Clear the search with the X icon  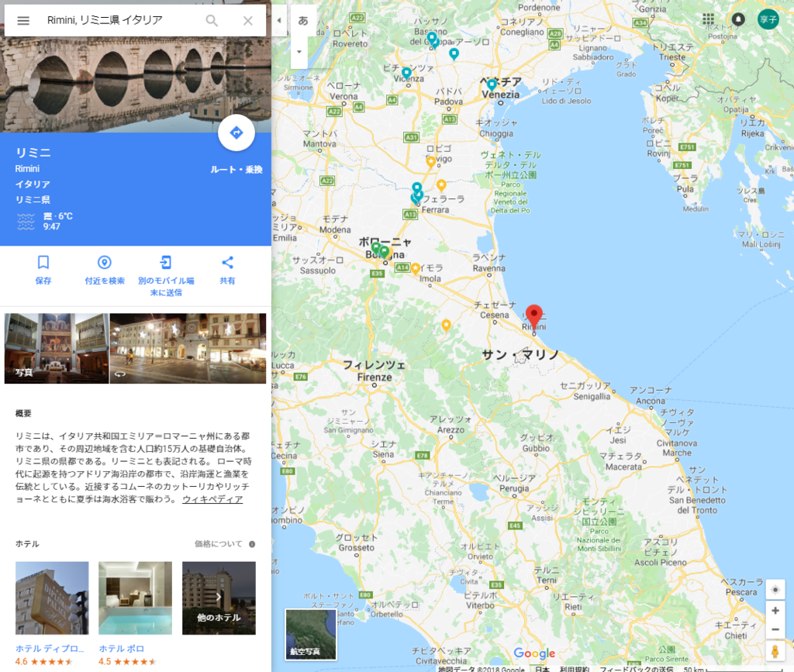pyautogui.click(x=247, y=20)
